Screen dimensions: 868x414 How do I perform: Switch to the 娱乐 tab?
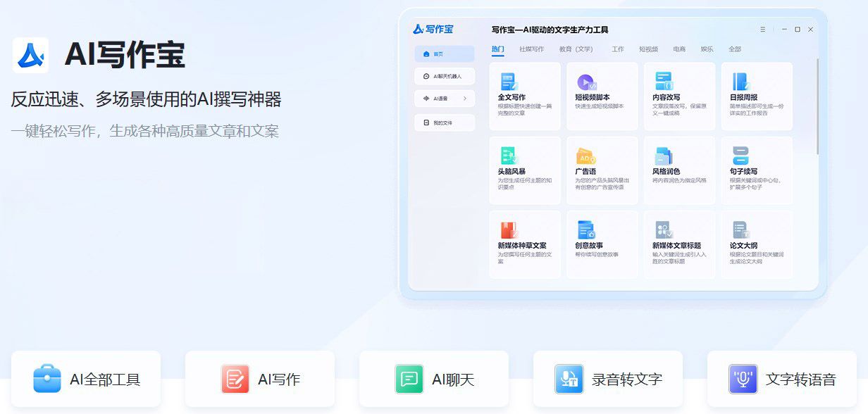click(x=707, y=49)
